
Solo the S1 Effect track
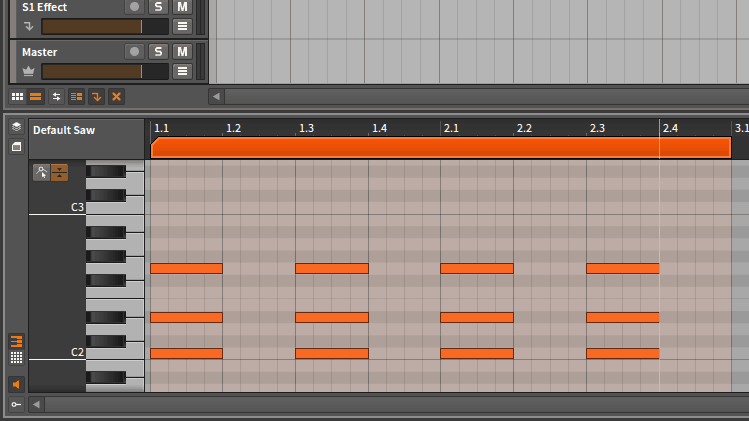point(158,7)
